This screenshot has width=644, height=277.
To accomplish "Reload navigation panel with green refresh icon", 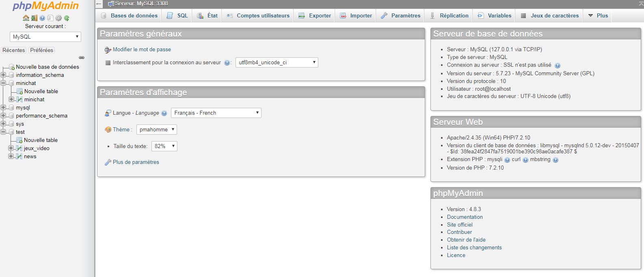I will [x=67, y=18].
